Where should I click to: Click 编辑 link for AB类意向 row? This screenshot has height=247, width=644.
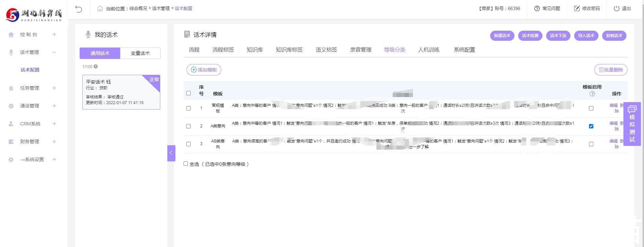pyautogui.click(x=614, y=141)
